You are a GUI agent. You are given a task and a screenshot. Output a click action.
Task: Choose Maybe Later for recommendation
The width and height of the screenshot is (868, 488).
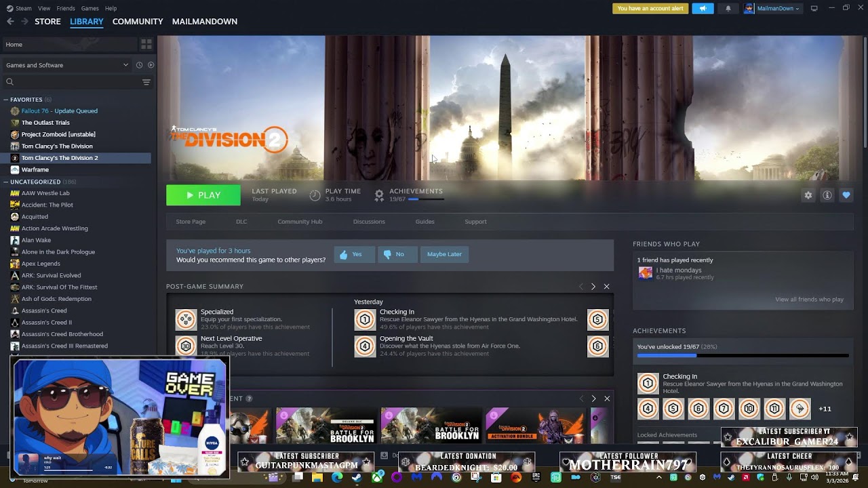[444, 254]
